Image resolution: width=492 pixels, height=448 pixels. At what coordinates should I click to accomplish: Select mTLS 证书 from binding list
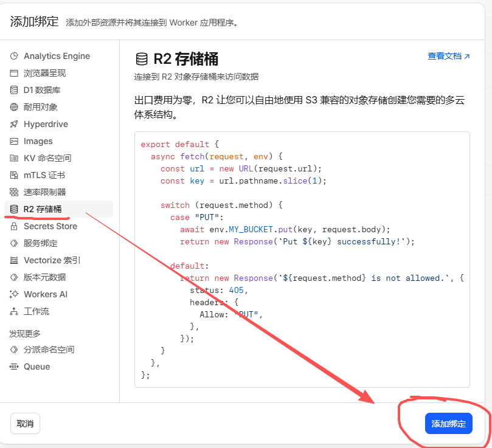pyautogui.click(x=44, y=175)
